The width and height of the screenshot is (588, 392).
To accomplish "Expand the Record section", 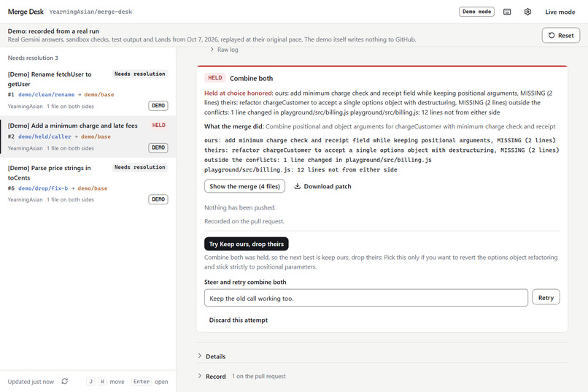I will click(212, 376).
